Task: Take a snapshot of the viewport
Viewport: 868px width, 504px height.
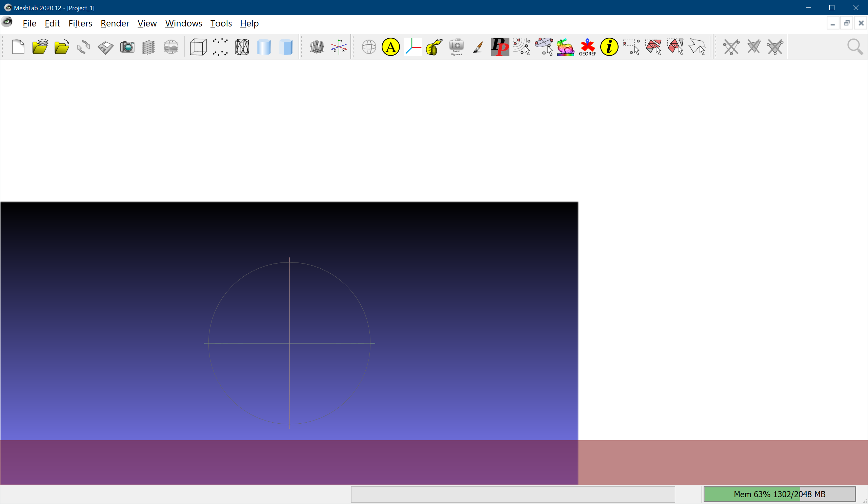Action: click(x=127, y=46)
